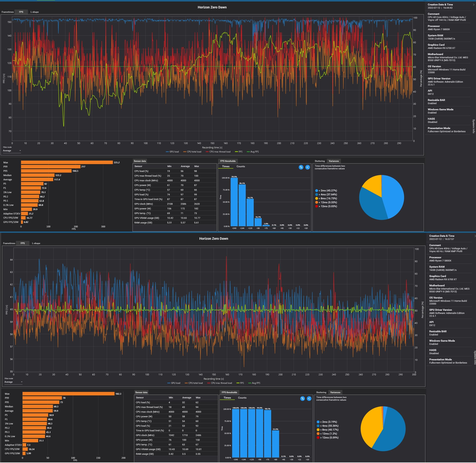Open Stuttering tab in 16:57 report
This screenshot has width=476, height=463.
(321, 392)
